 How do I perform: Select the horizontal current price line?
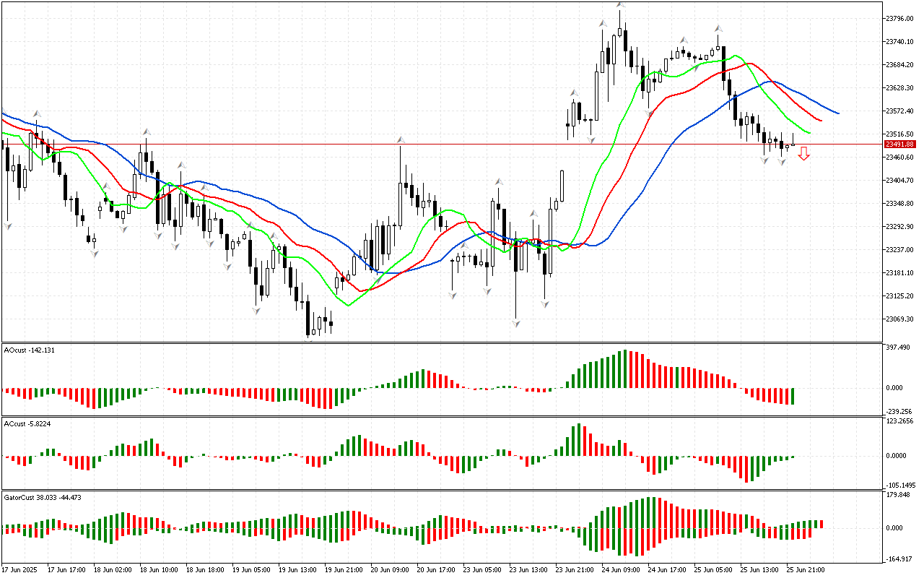point(433,144)
